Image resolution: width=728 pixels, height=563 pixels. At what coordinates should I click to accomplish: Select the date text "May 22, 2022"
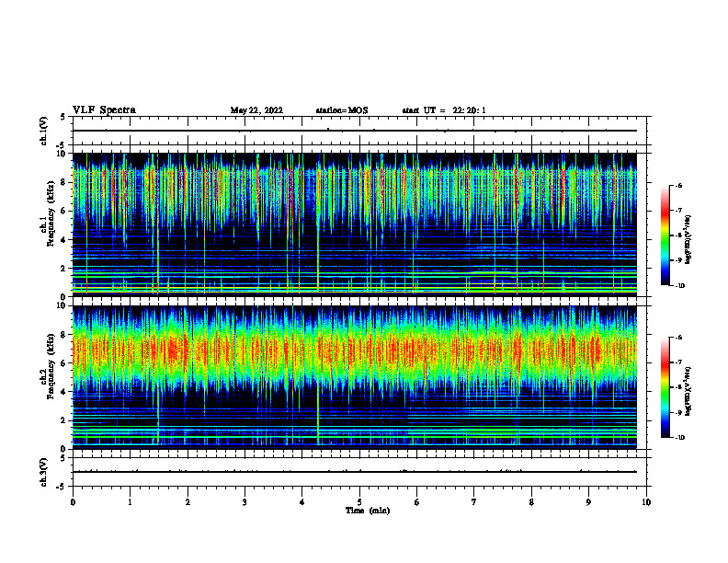point(256,110)
